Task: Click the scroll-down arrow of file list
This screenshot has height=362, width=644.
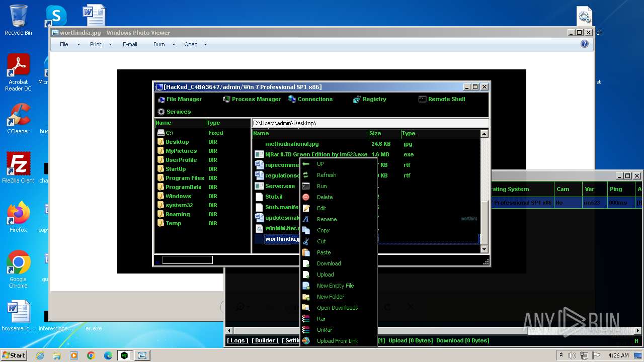Action: (x=484, y=249)
